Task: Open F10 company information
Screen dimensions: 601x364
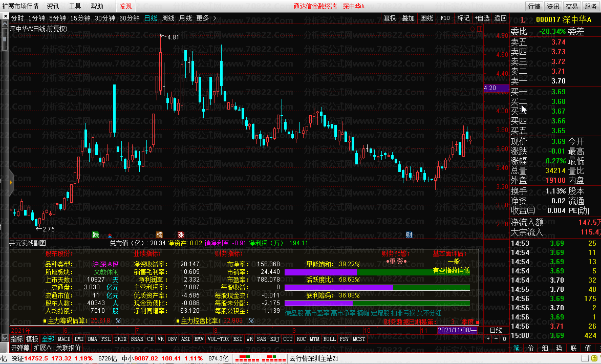Action: (445, 18)
